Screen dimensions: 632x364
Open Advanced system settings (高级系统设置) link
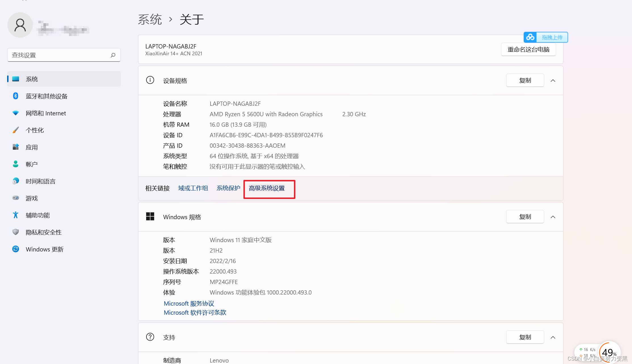266,188
